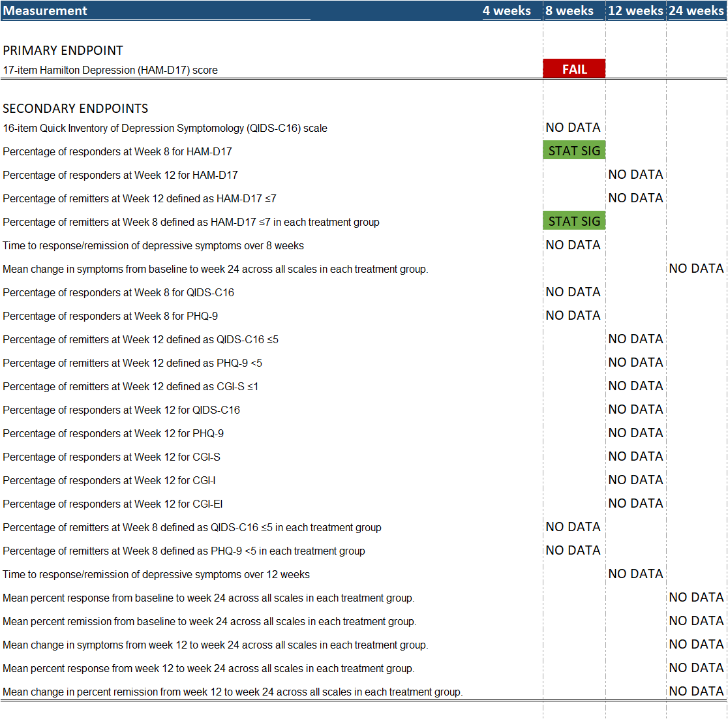Select Mean change in percent remission week 12 to 24
This screenshot has width=728, height=721.
tap(233, 692)
